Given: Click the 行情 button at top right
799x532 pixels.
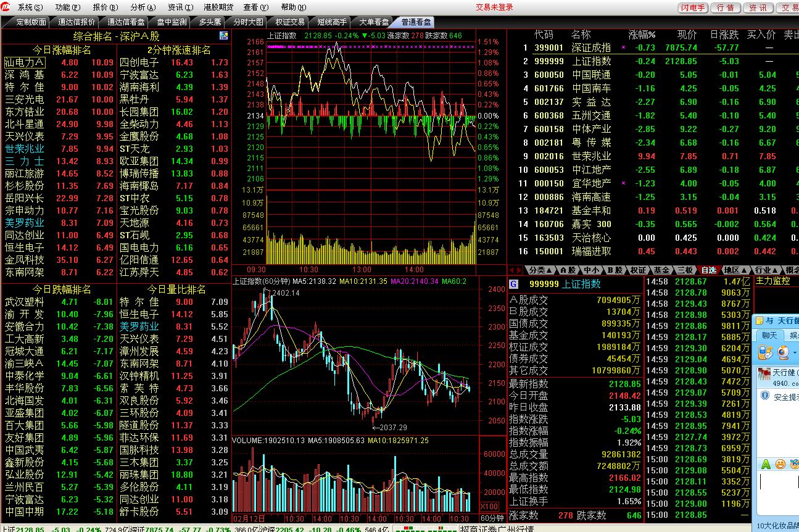Looking at the screenshot, I should (x=726, y=7).
